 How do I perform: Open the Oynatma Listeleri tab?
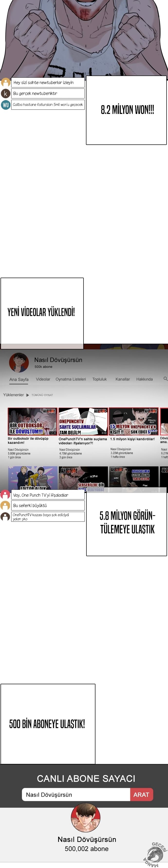click(71, 379)
